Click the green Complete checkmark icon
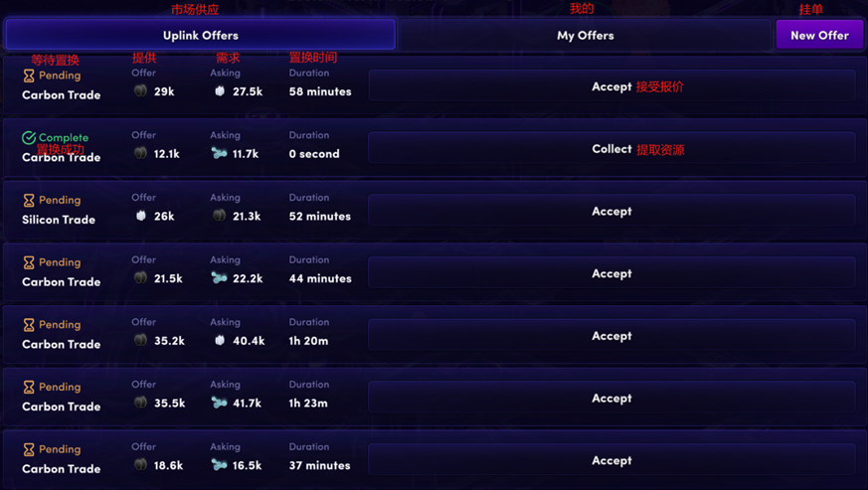Screen dimensions: 868x490 tap(29, 138)
